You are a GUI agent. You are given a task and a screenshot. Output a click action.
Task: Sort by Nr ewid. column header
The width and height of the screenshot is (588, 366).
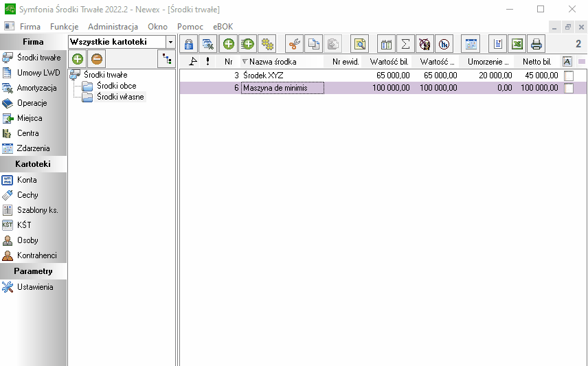[345, 62]
